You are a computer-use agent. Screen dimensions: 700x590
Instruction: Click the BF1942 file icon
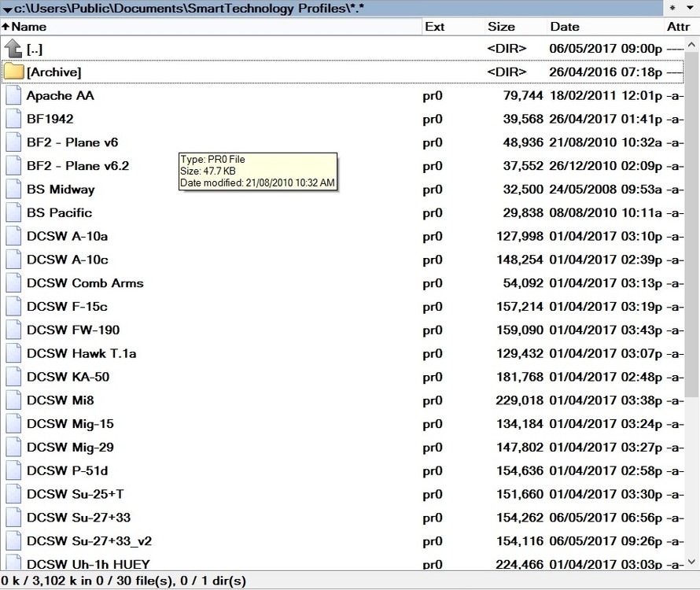pos(13,119)
